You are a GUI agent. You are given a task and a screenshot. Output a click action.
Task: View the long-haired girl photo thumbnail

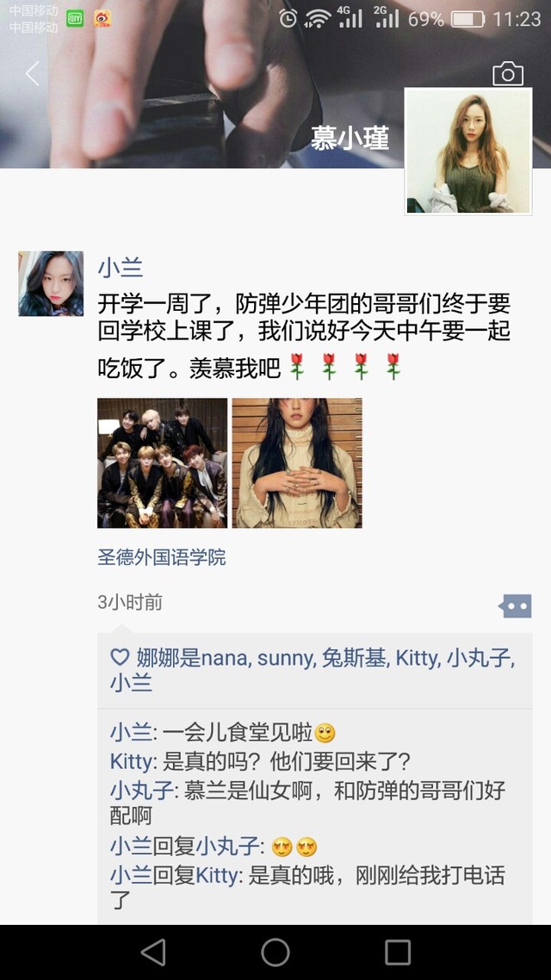click(297, 463)
